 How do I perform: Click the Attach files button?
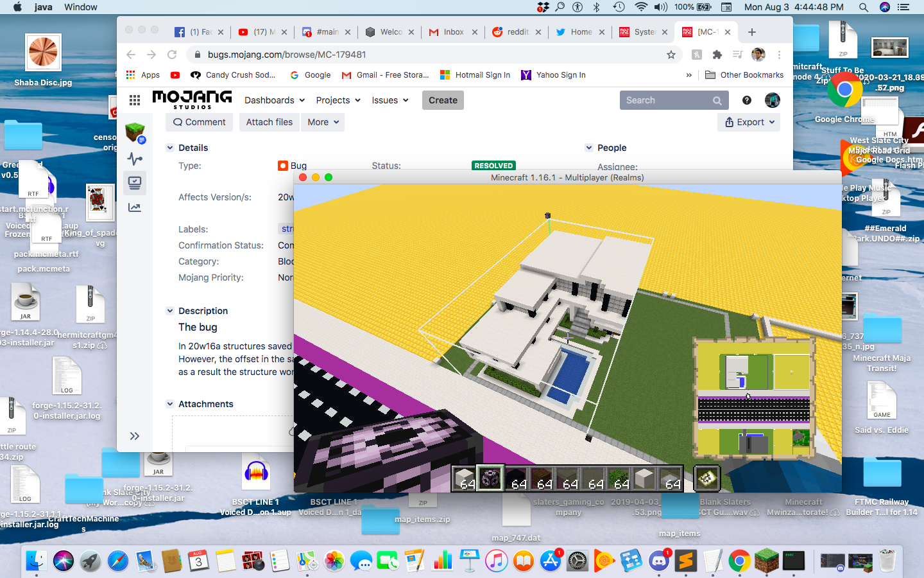[269, 122]
